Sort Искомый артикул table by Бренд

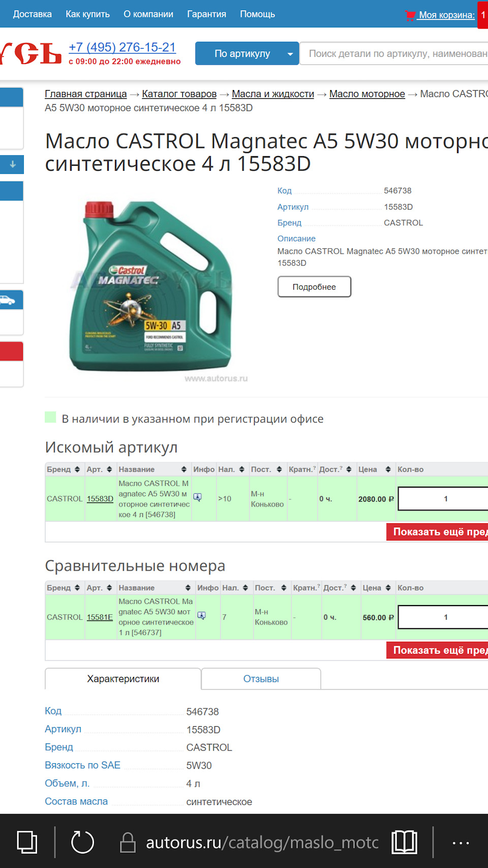77,469
